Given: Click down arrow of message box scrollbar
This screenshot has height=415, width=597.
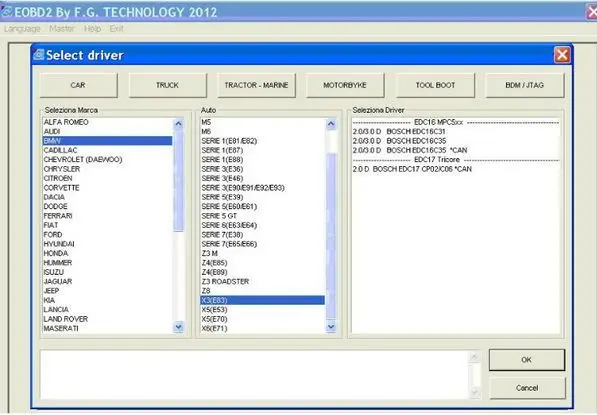Looking at the screenshot, I should tap(474, 392).
